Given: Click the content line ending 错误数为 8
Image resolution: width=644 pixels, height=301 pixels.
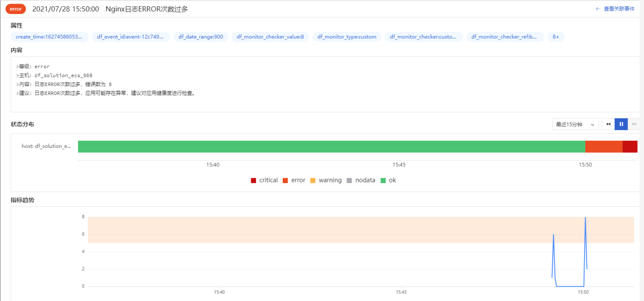Looking at the screenshot, I should tap(64, 84).
